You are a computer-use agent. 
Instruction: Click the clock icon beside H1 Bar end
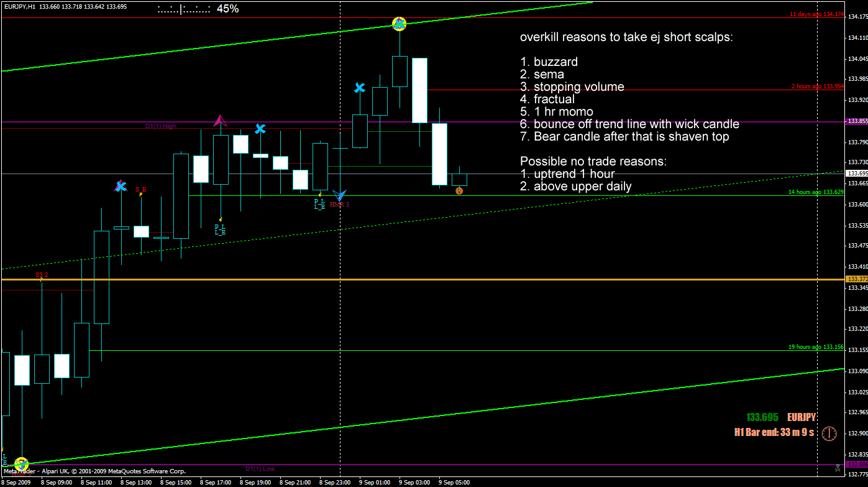coord(829,434)
